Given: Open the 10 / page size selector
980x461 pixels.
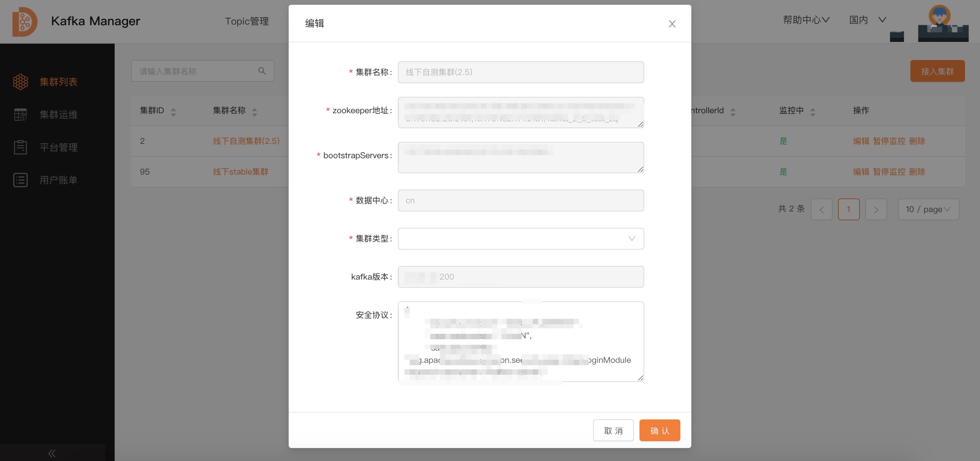Looking at the screenshot, I should (928, 209).
